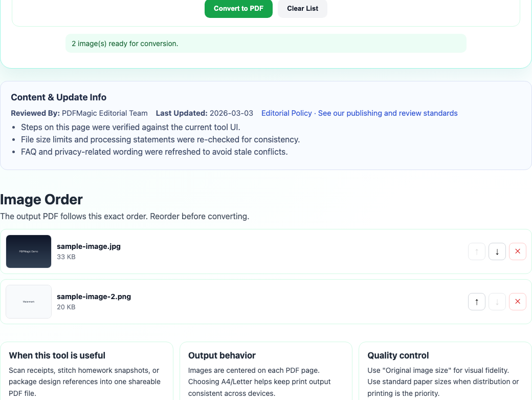Screen dimensions: 532x400
Task: Click the disabled down arrow beside sample-image-2.png
Action: click(497, 302)
